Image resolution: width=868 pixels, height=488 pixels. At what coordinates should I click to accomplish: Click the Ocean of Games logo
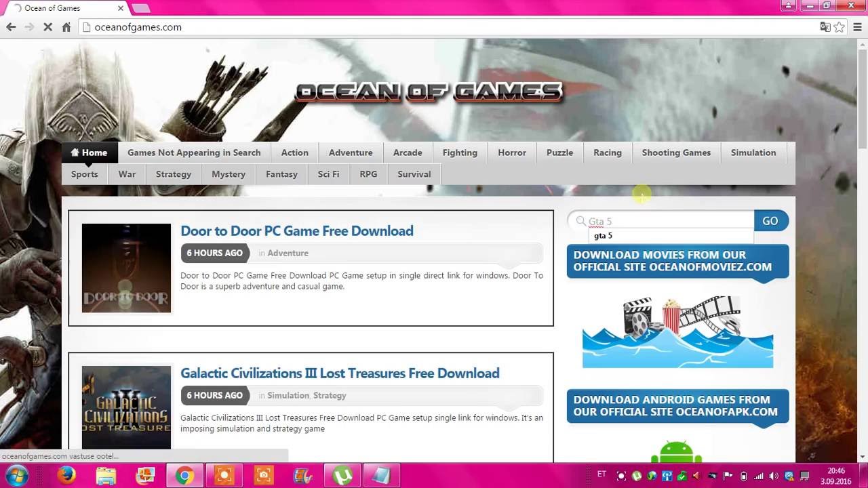429,91
